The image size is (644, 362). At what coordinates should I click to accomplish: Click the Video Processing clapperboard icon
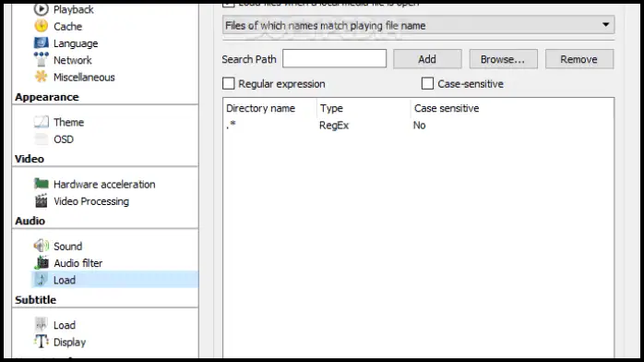[x=42, y=201]
